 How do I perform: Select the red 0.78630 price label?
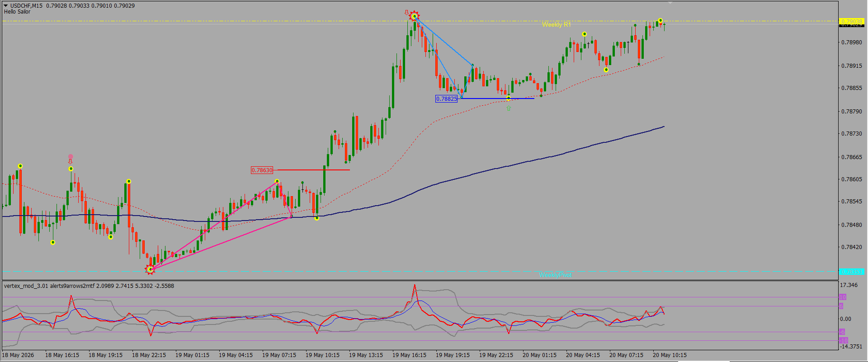pos(262,170)
